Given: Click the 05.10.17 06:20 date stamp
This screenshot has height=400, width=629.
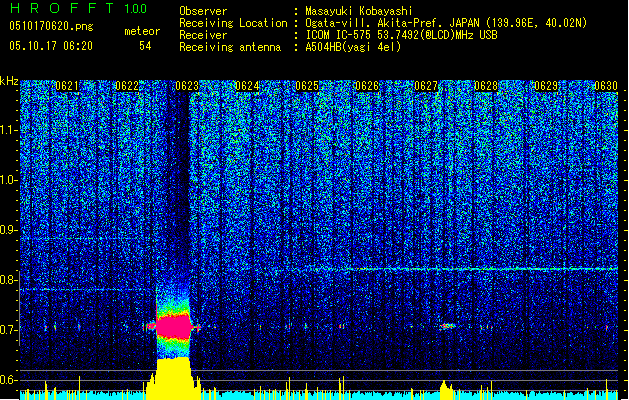Looking at the screenshot, I should coord(51,46).
